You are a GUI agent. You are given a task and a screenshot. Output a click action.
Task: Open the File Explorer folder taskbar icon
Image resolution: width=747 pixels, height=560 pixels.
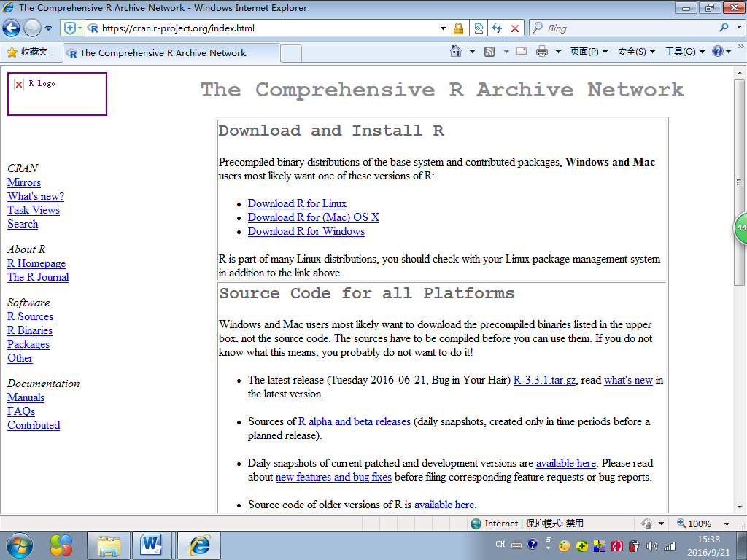pos(109,545)
